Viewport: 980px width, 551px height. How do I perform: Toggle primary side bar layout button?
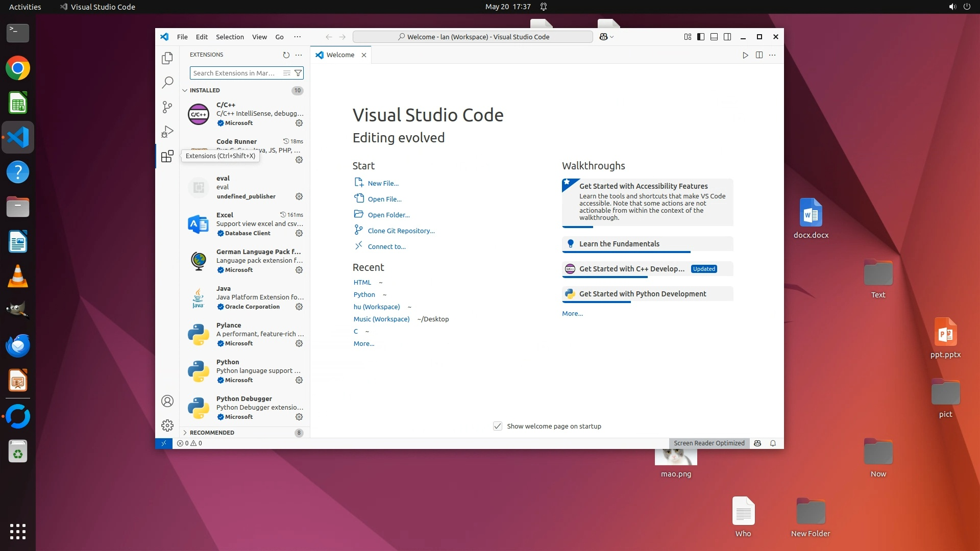point(701,37)
